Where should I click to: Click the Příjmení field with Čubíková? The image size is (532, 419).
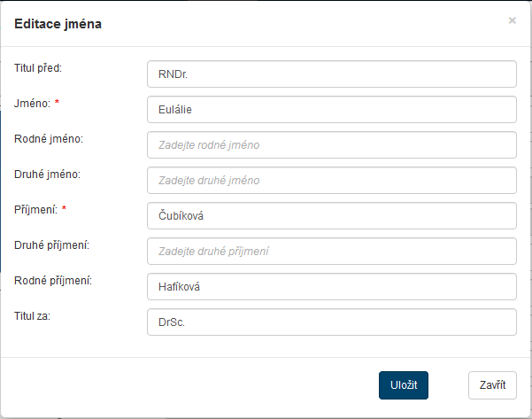331,216
